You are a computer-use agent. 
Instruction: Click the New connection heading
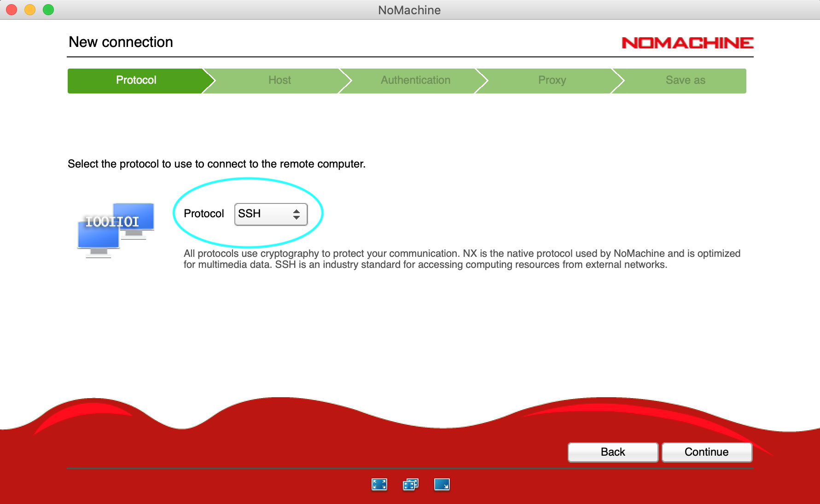click(x=121, y=42)
